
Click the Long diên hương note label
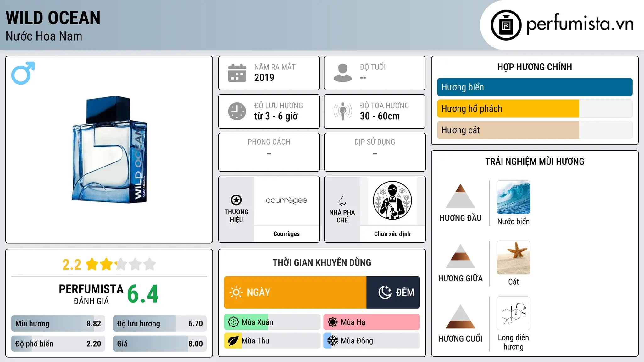pyautogui.click(x=514, y=342)
